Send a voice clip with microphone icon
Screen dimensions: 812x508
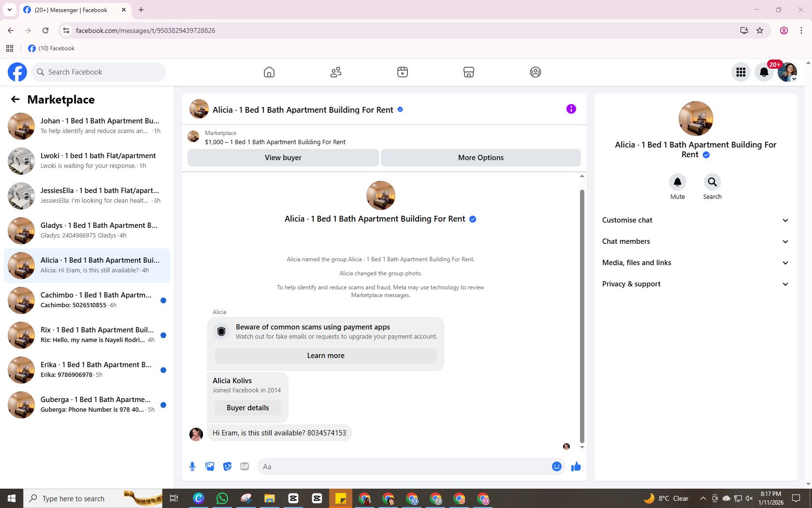pos(192,466)
